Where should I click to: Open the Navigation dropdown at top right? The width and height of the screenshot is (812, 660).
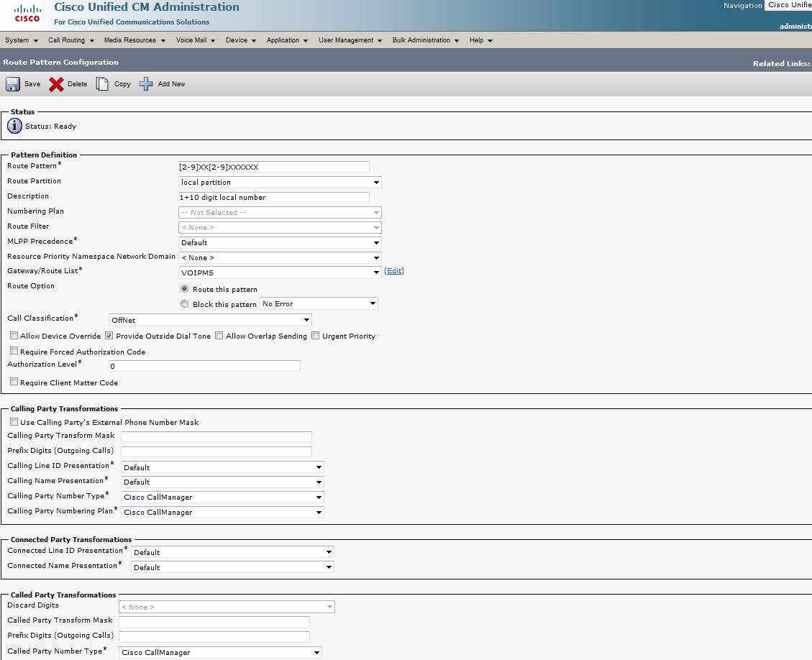(788, 5)
